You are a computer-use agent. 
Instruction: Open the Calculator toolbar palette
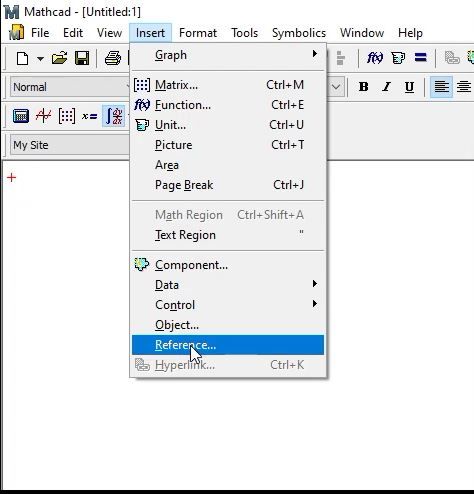tap(21, 116)
